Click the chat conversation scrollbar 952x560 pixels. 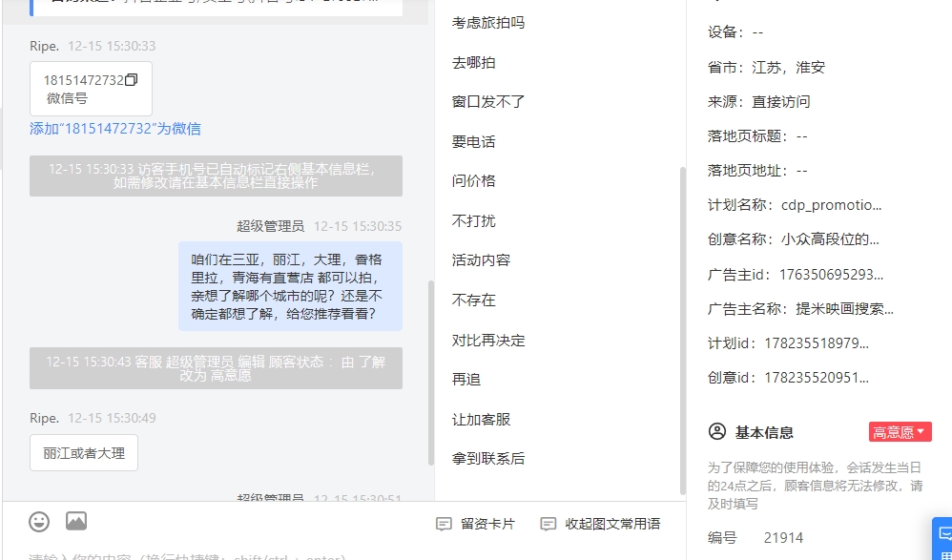point(431,372)
